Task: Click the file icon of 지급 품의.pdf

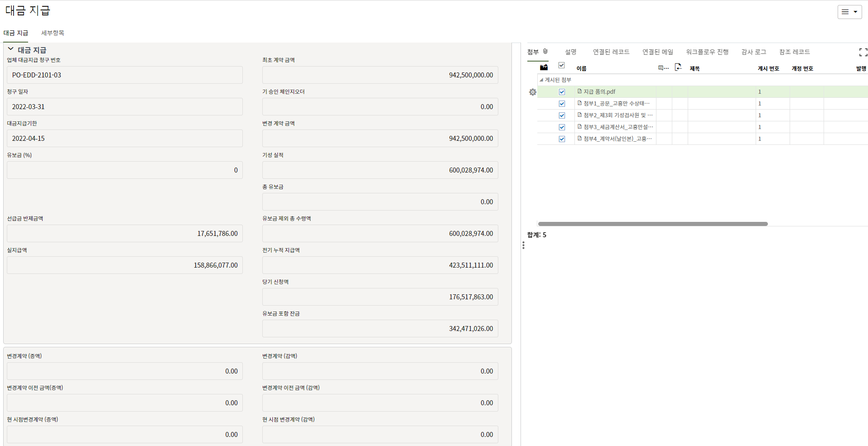Action: coord(579,91)
